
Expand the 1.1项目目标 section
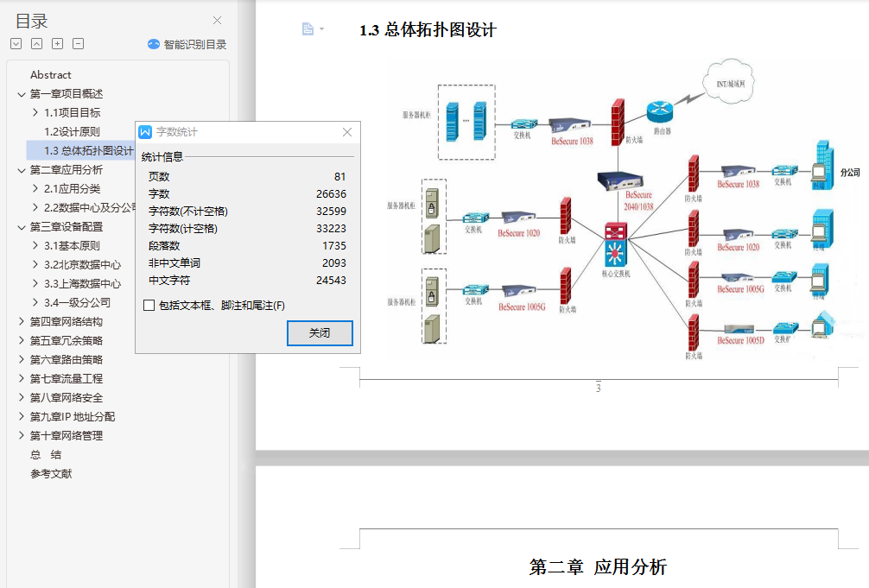pyautogui.click(x=35, y=112)
